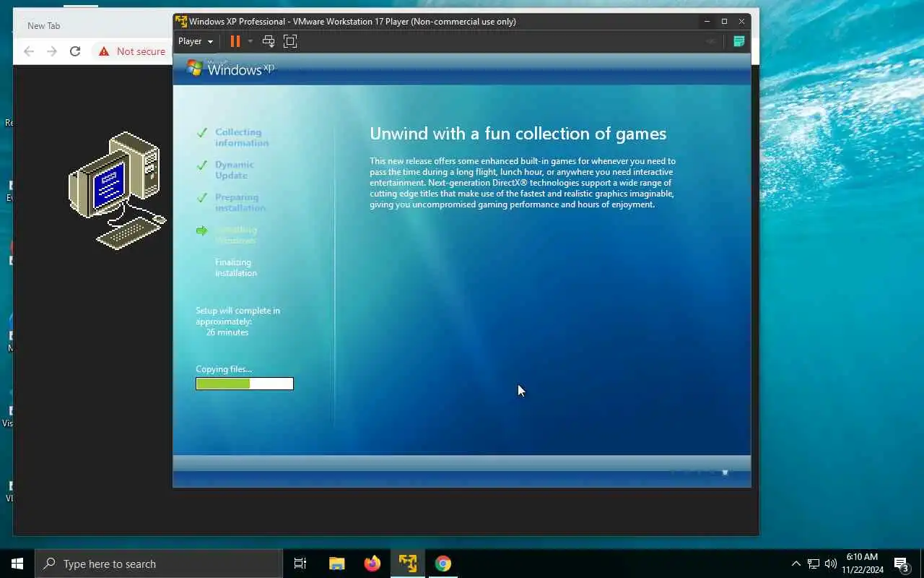Click the Copying files progress bar

[245, 384]
